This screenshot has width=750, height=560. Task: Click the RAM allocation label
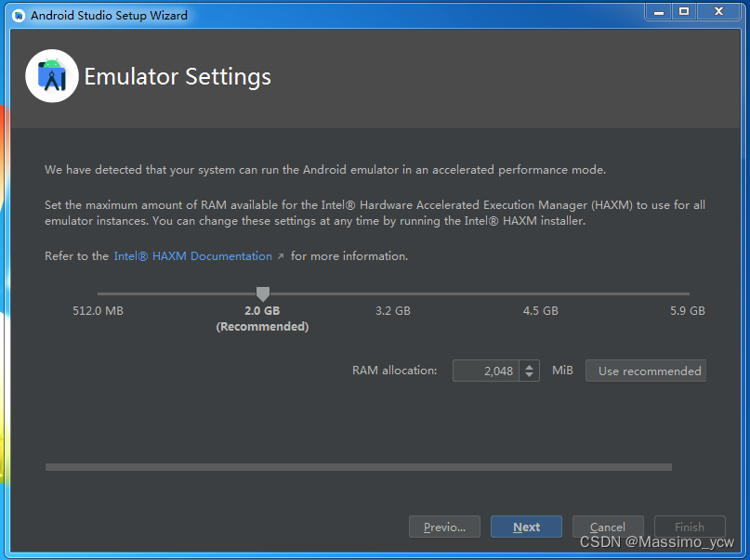(x=395, y=371)
